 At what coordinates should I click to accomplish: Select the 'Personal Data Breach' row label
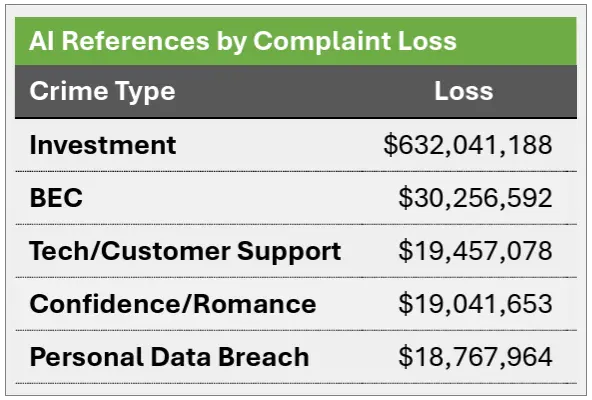[x=169, y=357]
